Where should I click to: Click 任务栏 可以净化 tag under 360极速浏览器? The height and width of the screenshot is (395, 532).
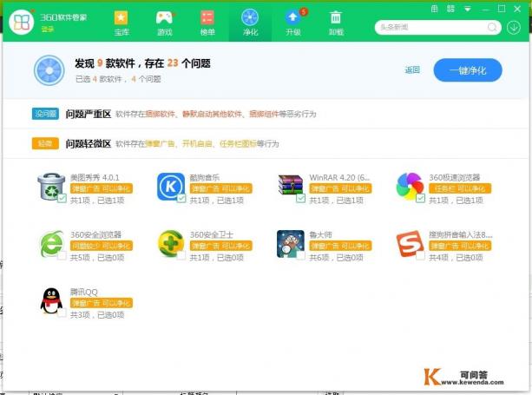pyautogui.click(x=460, y=188)
